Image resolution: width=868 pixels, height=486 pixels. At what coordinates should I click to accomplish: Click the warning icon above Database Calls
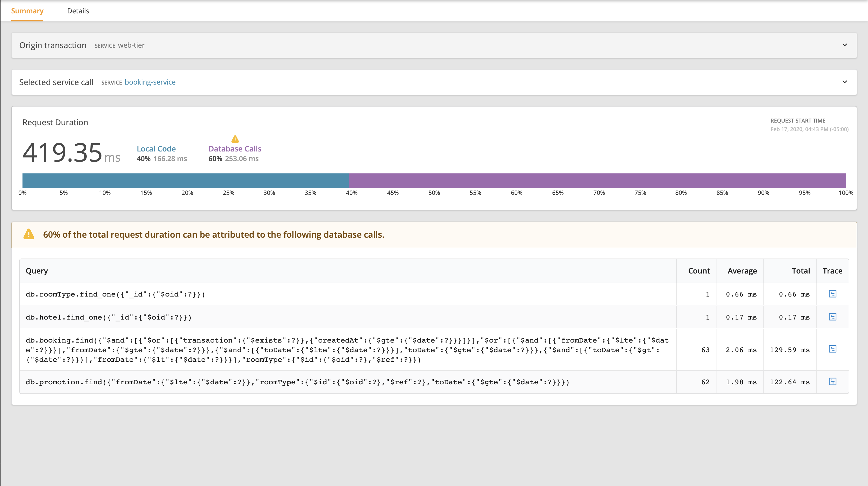pos(235,139)
